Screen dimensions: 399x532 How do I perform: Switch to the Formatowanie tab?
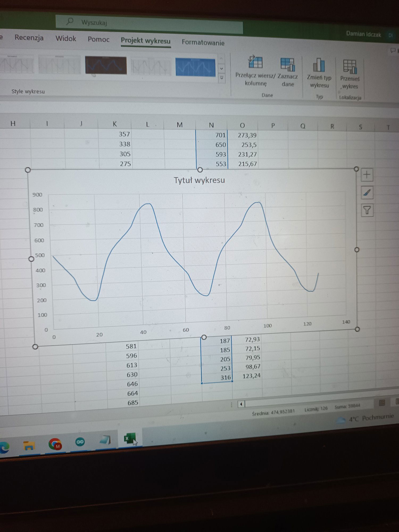coord(203,43)
